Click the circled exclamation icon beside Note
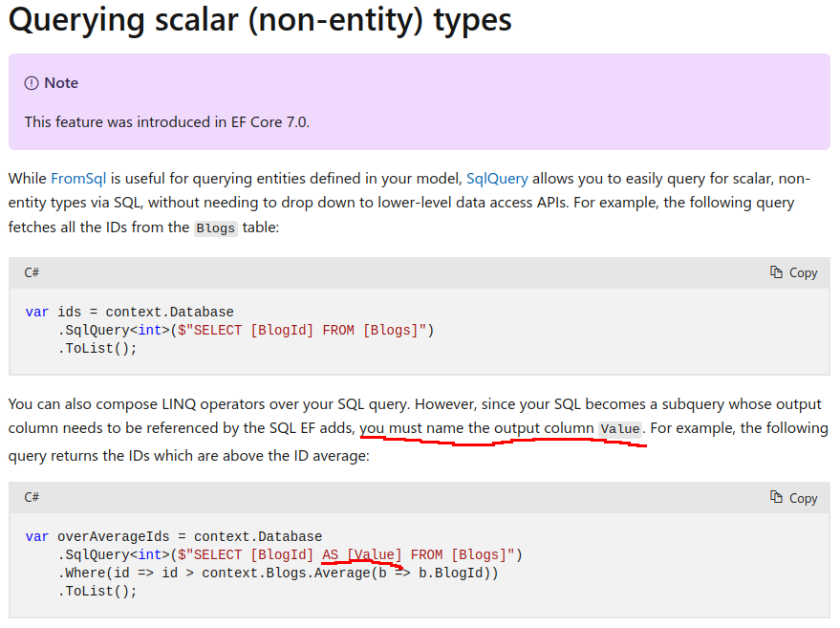 (x=32, y=83)
